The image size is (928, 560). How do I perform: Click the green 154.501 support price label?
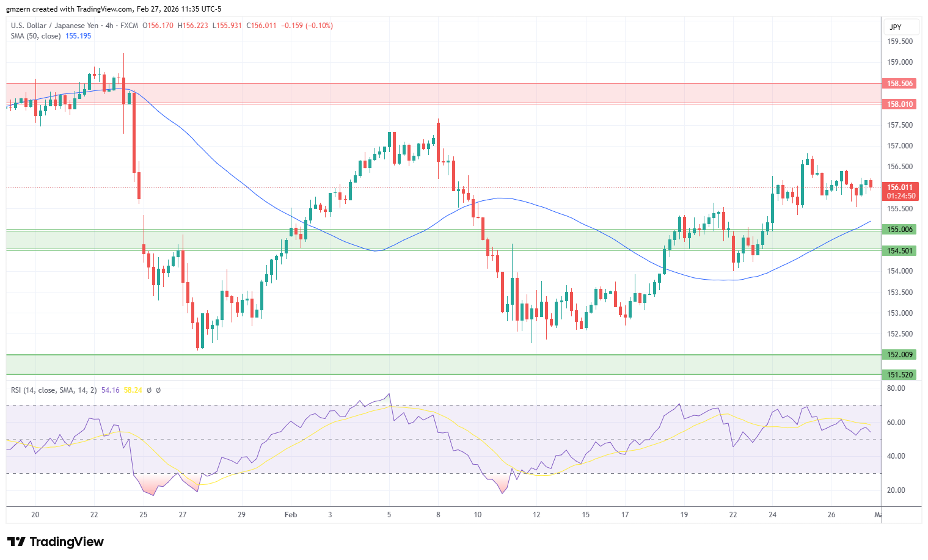900,251
